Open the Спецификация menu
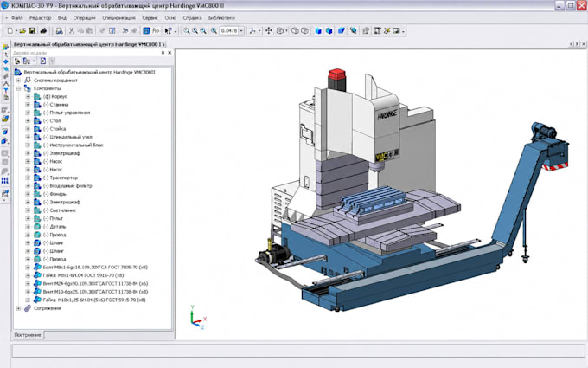 click(118, 17)
